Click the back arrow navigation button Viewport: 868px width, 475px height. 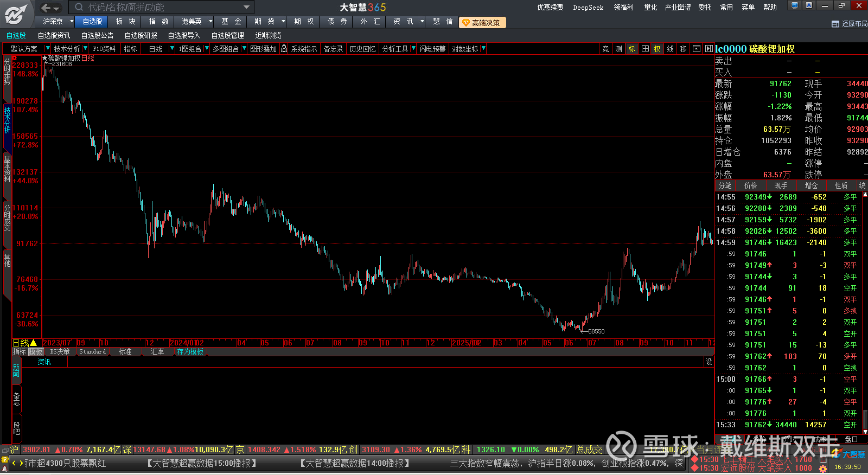tap(46, 8)
